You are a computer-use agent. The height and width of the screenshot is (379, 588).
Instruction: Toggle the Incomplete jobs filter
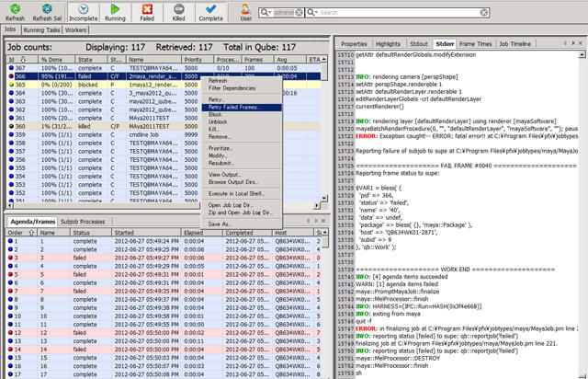coord(84,12)
